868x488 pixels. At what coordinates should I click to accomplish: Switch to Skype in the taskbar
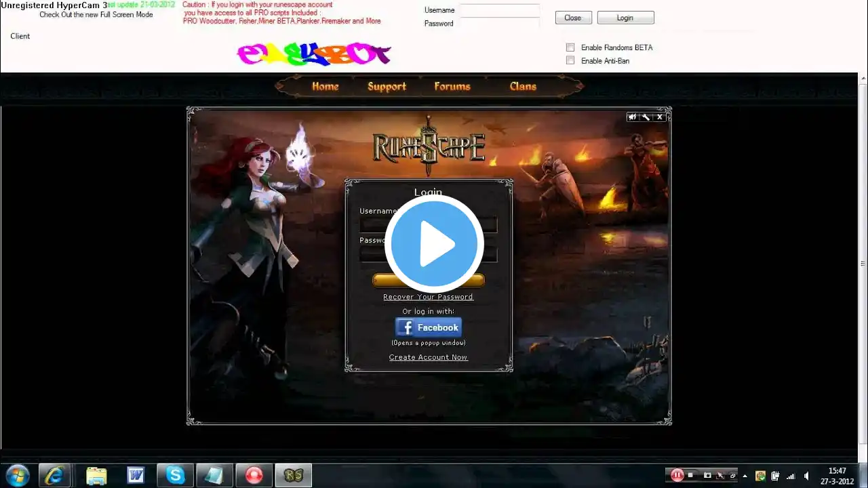[176, 475]
